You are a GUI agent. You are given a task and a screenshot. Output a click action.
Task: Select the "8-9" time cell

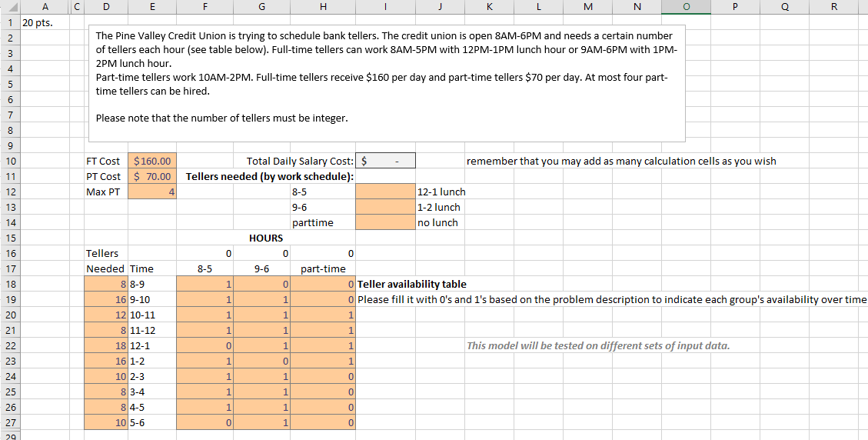(x=152, y=285)
